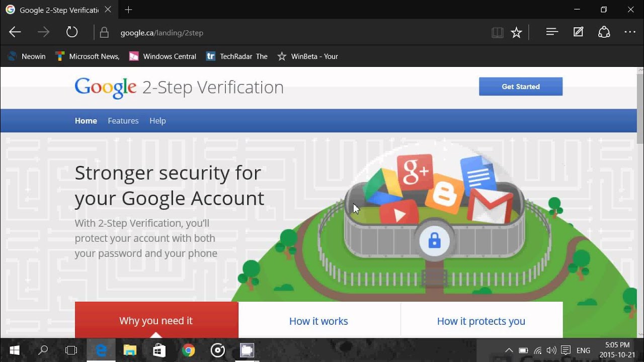Click the lock icon in address bar
This screenshot has height=362, width=644.
(x=104, y=33)
